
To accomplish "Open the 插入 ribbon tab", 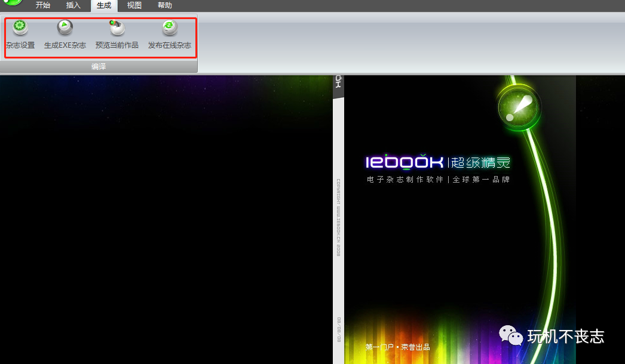I will click(73, 5).
